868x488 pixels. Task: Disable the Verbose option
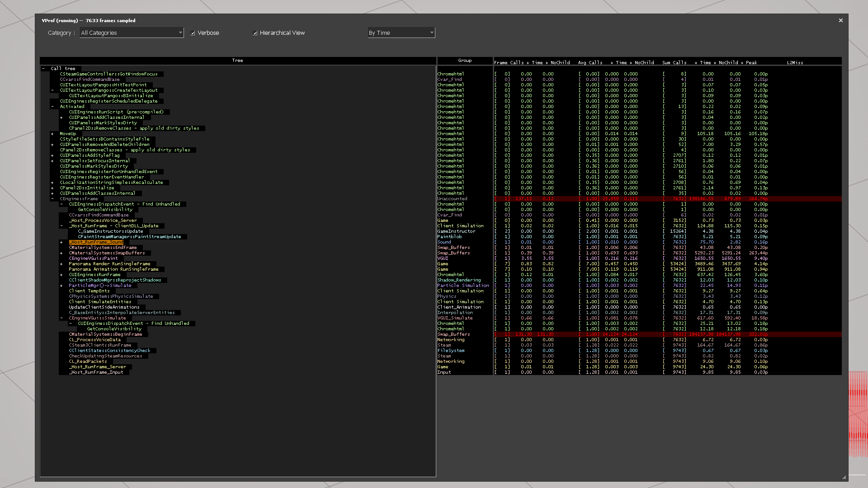tap(193, 33)
